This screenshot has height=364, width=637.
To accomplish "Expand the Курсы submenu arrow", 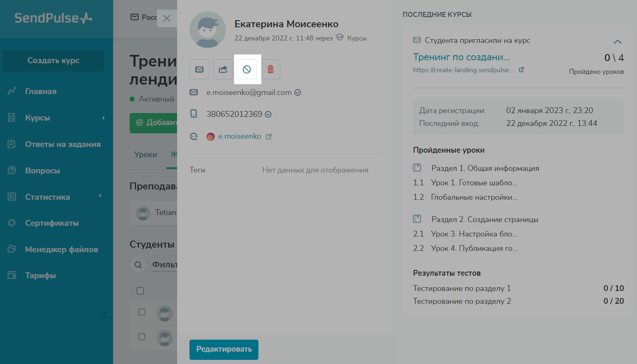I will pos(103,118).
